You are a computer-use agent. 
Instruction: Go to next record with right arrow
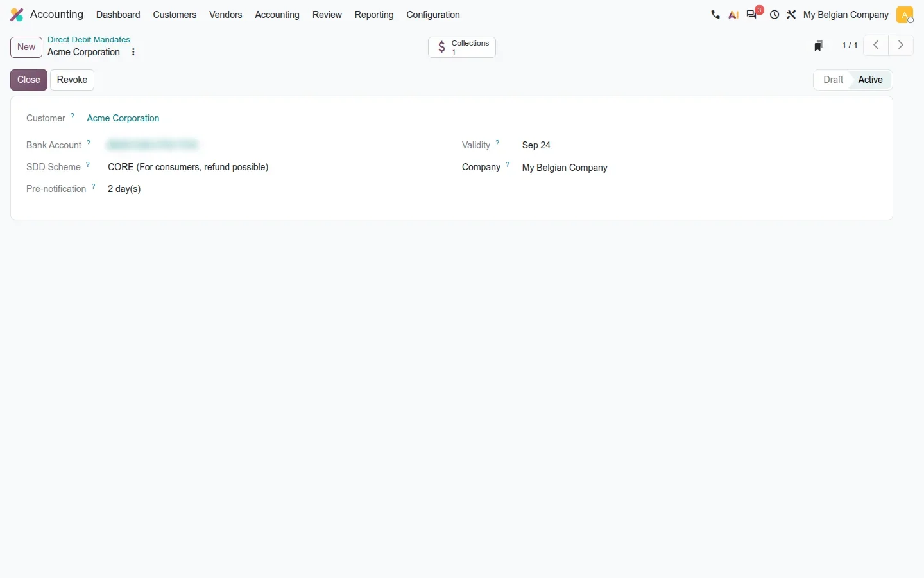901,46
